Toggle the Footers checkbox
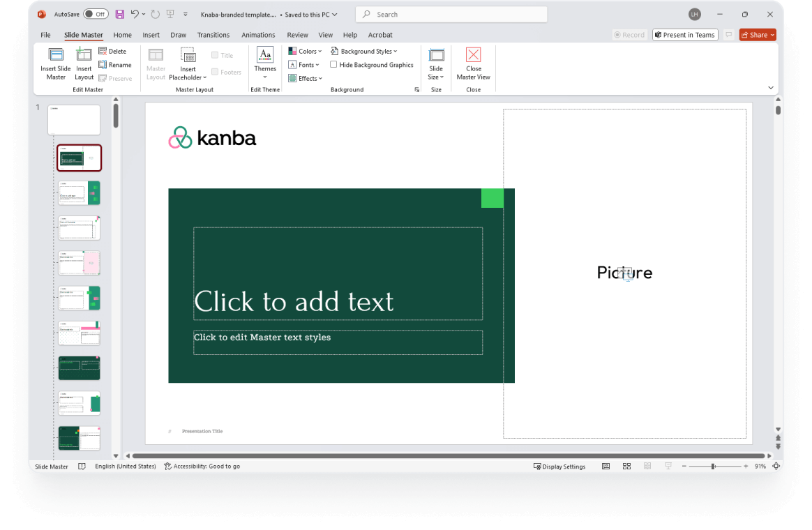This screenshot has height=530, width=812. point(215,72)
